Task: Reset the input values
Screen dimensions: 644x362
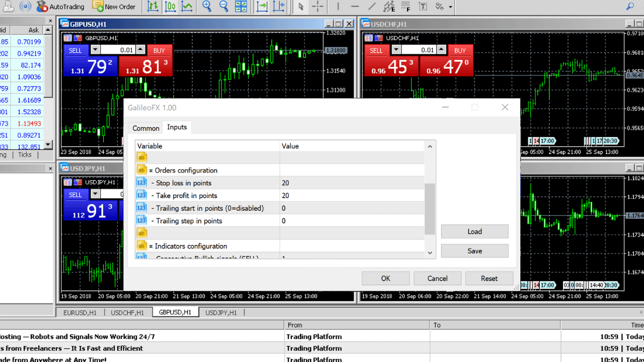Action: (490, 279)
